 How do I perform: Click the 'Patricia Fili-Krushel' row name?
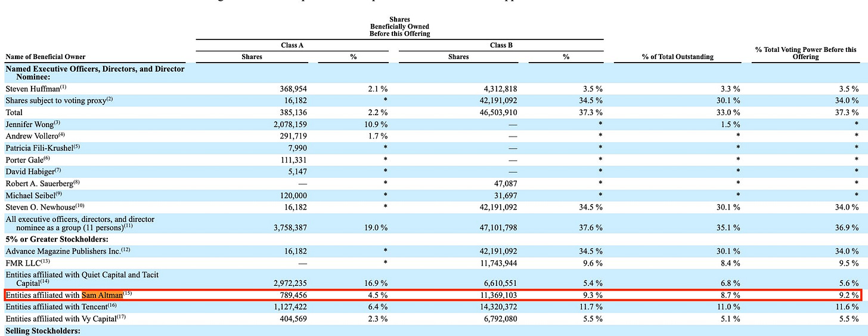[42, 147]
